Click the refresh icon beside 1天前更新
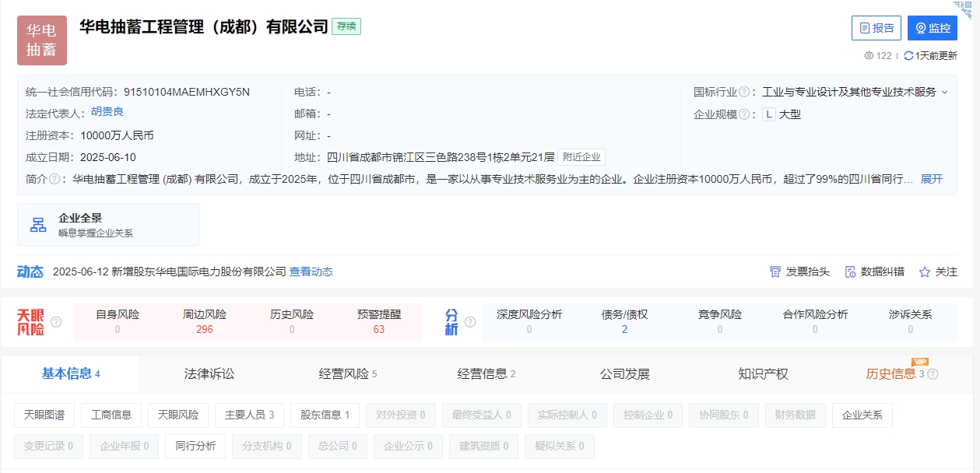980x473 pixels. point(908,56)
